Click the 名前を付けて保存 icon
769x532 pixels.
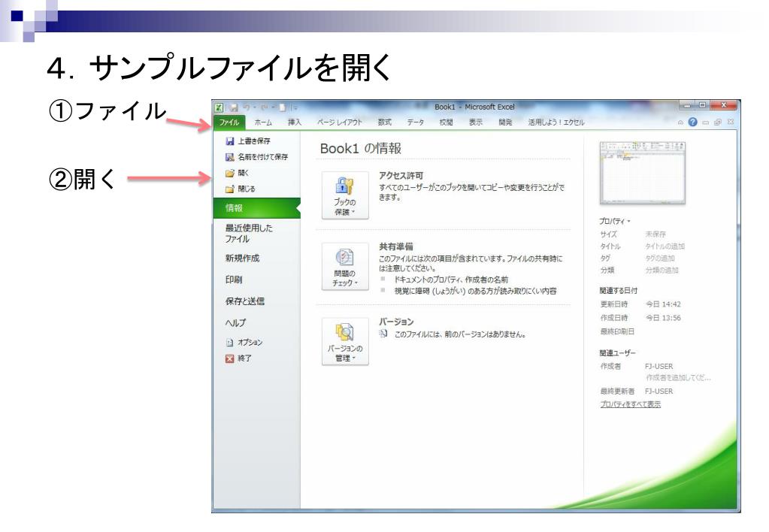[x=229, y=157]
